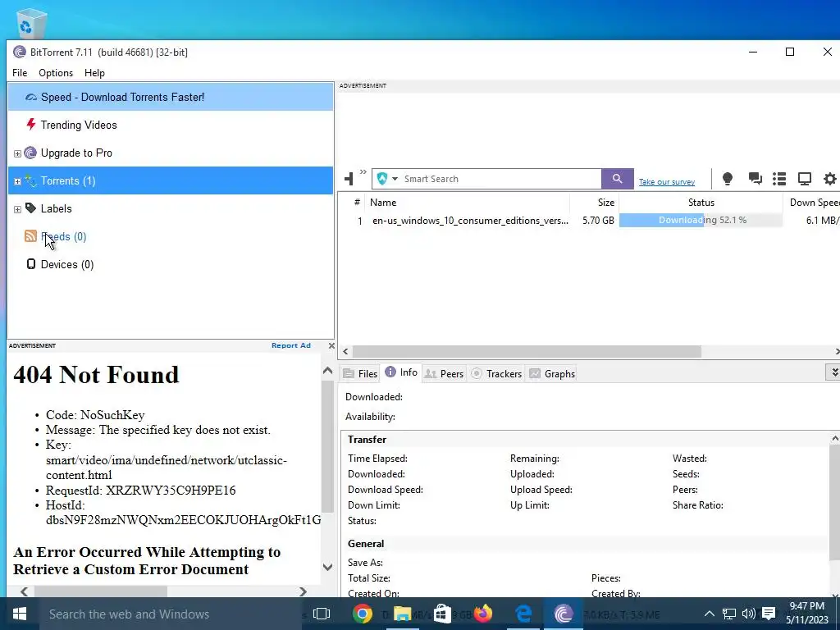Click the ad panel scroll down arrow
The height and width of the screenshot is (630, 840).
[328, 567]
